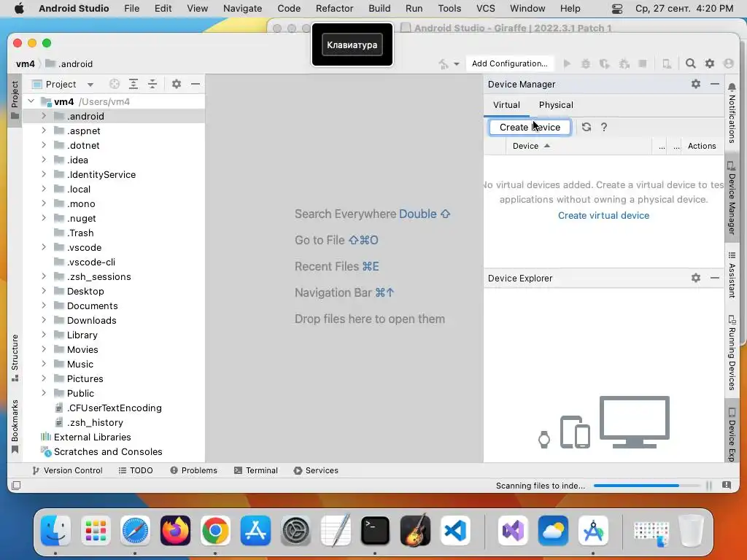This screenshot has height=560, width=747.
Task: Open the Refactor menu
Action: click(x=334, y=9)
